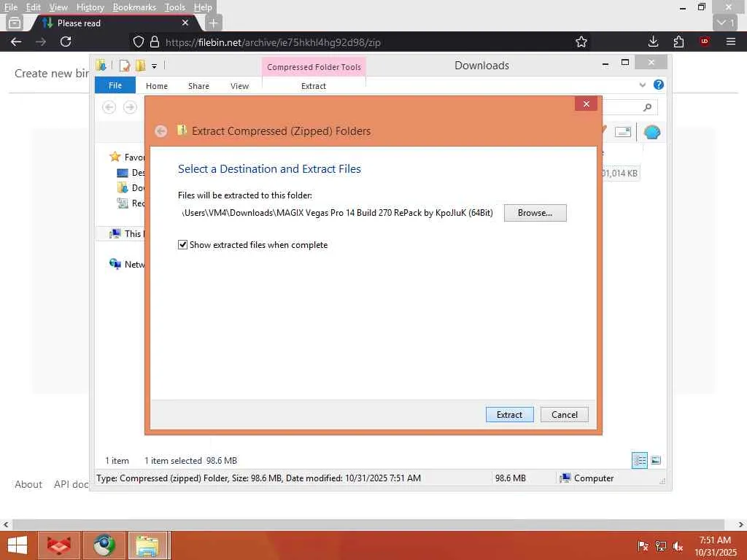Select This PC in navigation pane
747x560 pixels.
click(x=126, y=233)
